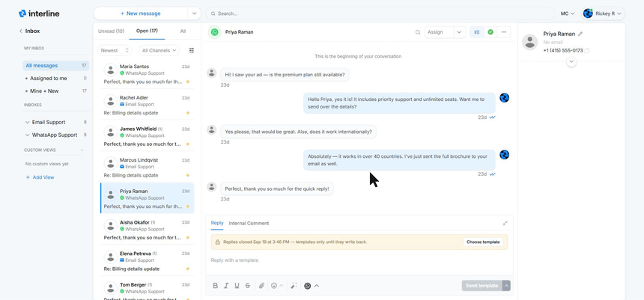Open the three-dot more options menu
The image size is (644, 300).
point(504,32)
